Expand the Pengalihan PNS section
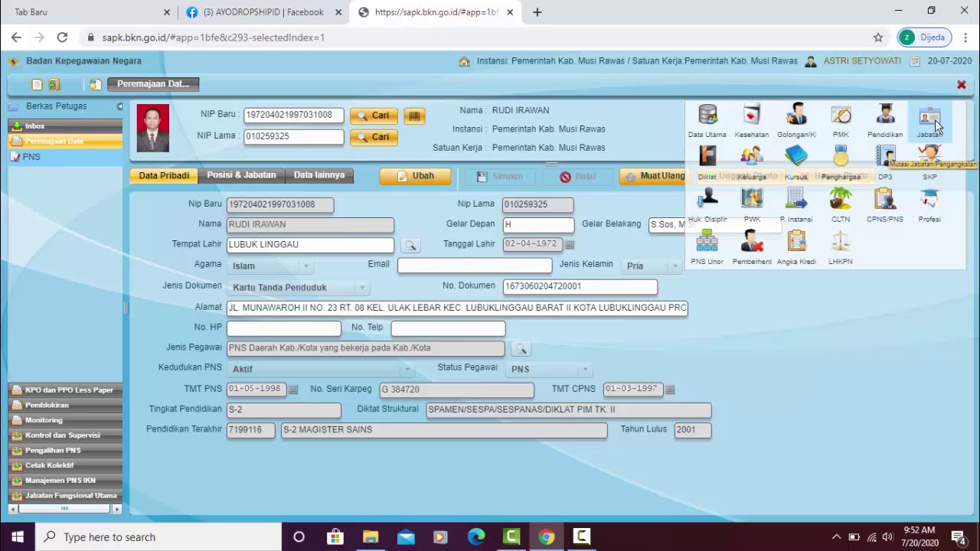Image resolution: width=980 pixels, height=551 pixels. pyautogui.click(x=65, y=450)
